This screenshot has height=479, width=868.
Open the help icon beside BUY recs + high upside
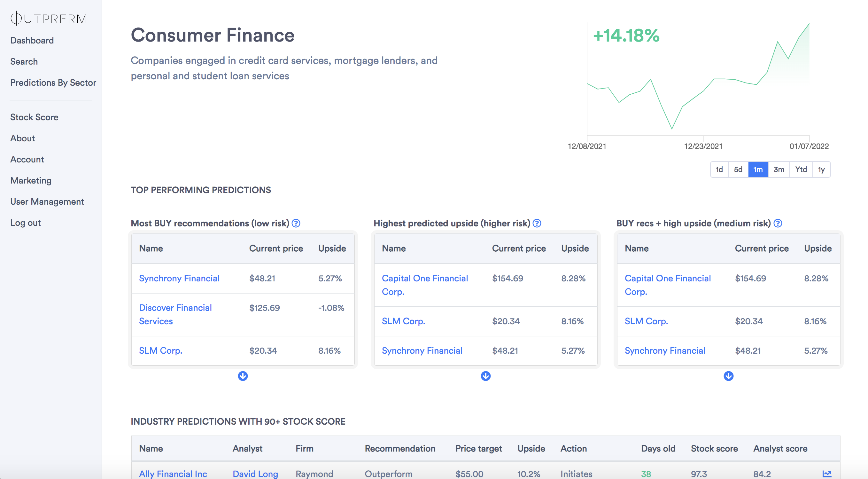tap(778, 223)
